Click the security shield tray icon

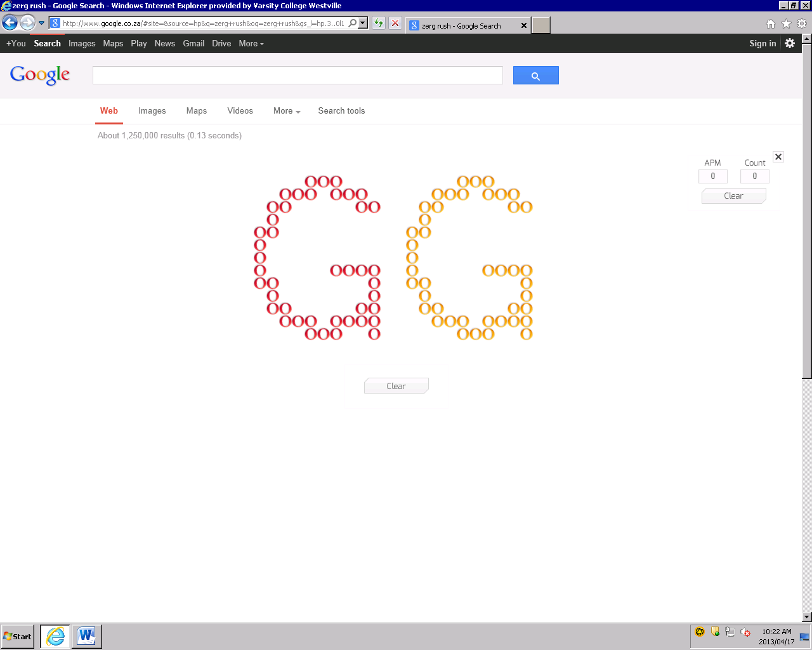click(x=715, y=632)
